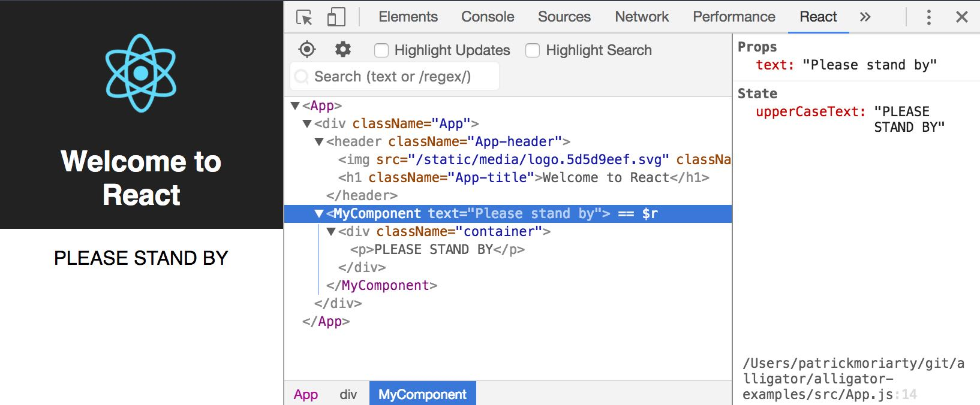This screenshot has width=980, height=405.
Task: Click the React crosshair inspect icon
Action: click(x=307, y=49)
